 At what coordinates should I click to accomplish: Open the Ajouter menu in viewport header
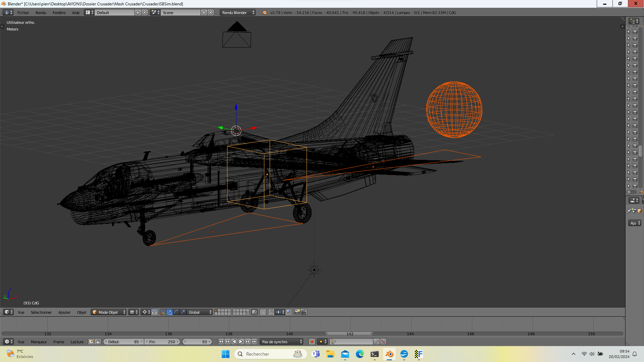pos(64,312)
